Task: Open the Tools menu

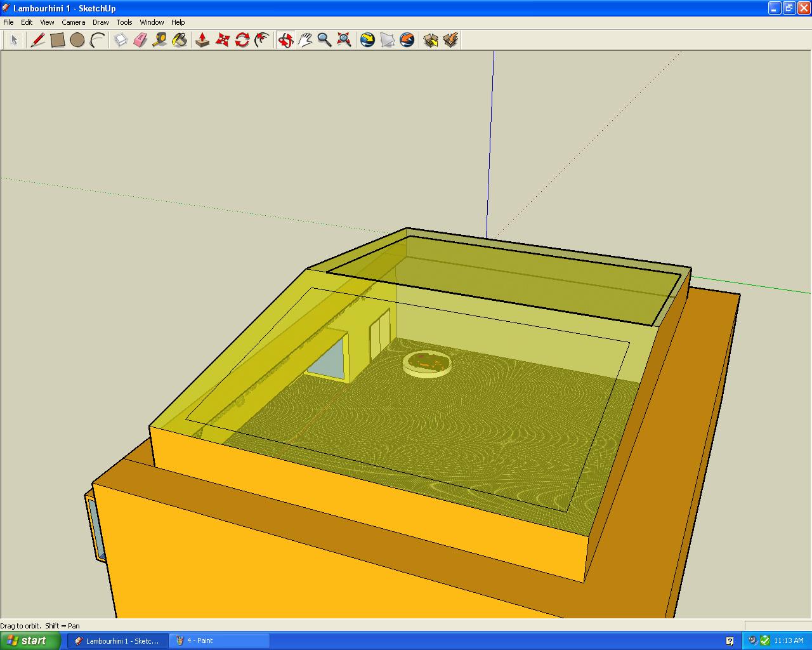Action: tap(124, 22)
